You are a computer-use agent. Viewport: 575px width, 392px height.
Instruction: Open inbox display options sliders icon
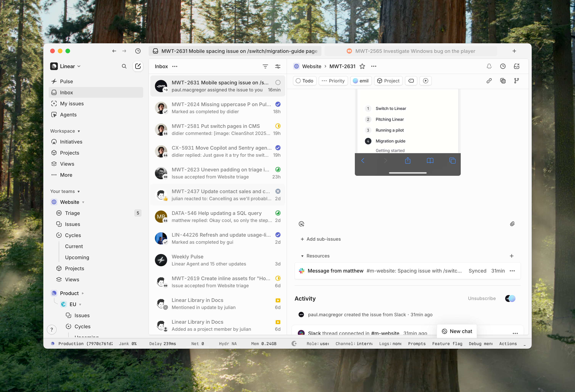(278, 66)
